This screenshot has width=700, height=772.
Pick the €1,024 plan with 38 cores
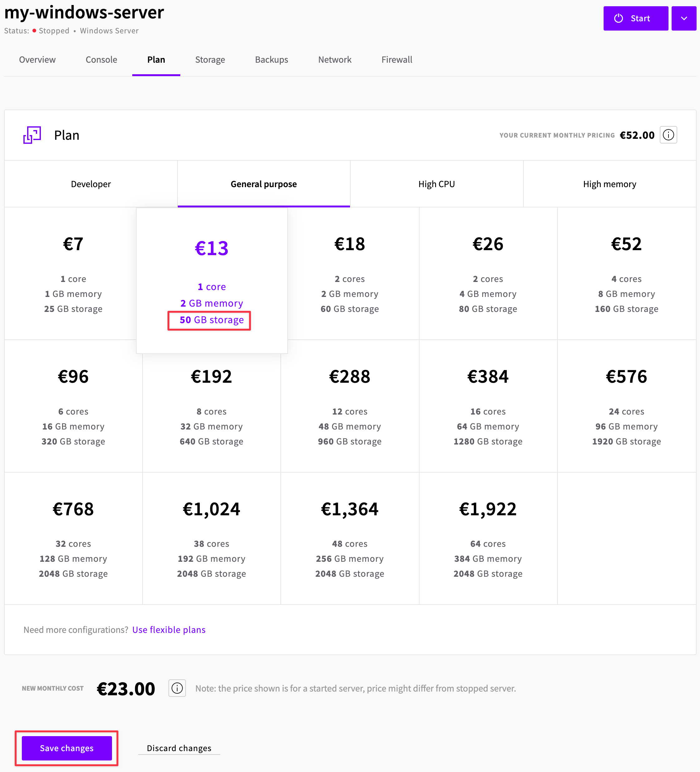[x=211, y=538]
